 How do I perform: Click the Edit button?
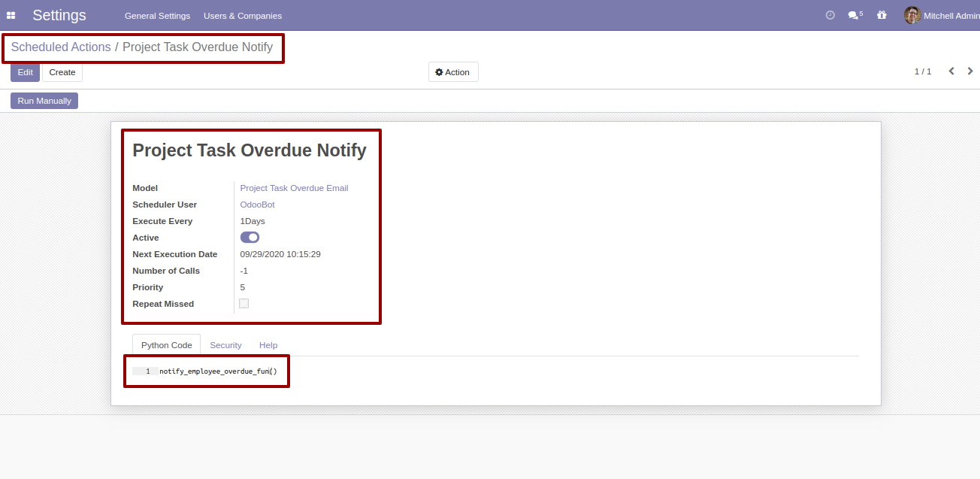coord(25,72)
